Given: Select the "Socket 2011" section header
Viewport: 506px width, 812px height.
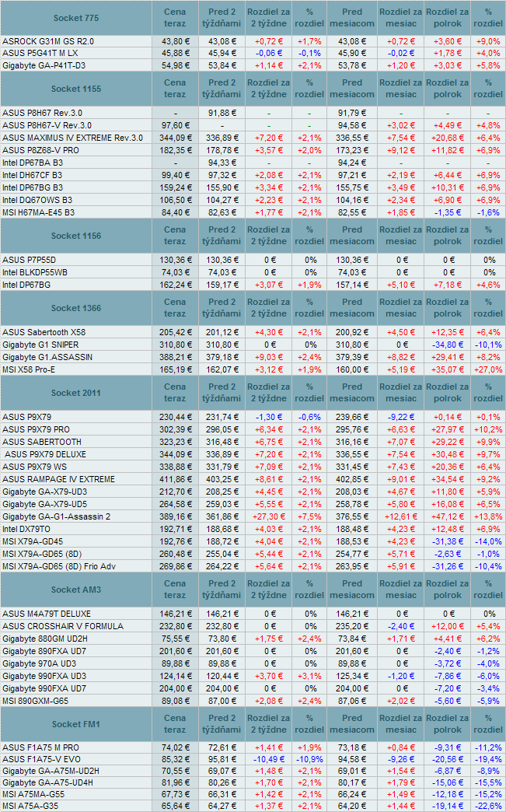Looking at the screenshot, I should 76,393.
